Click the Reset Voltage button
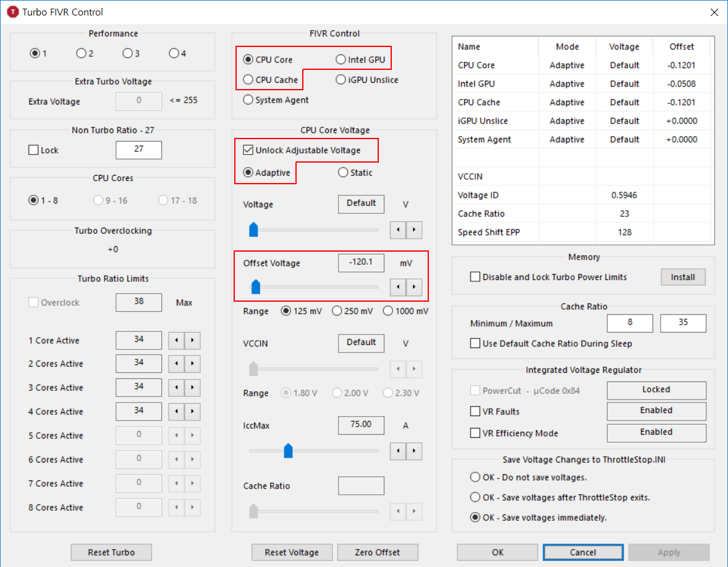Viewport: 728px width, 567px height. pyautogui.click(x=292, y=552)
